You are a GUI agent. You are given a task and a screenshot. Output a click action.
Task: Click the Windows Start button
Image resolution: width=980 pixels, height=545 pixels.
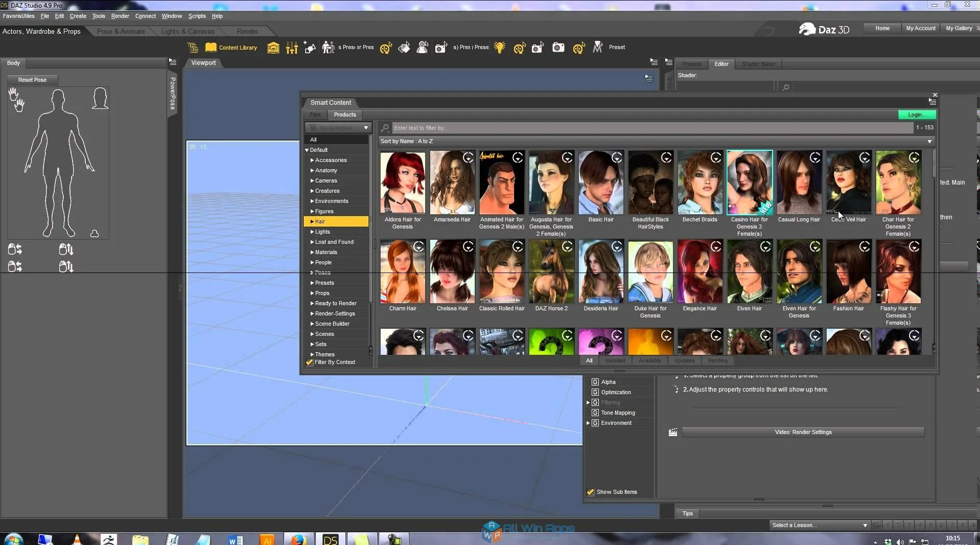coord(13,539)
